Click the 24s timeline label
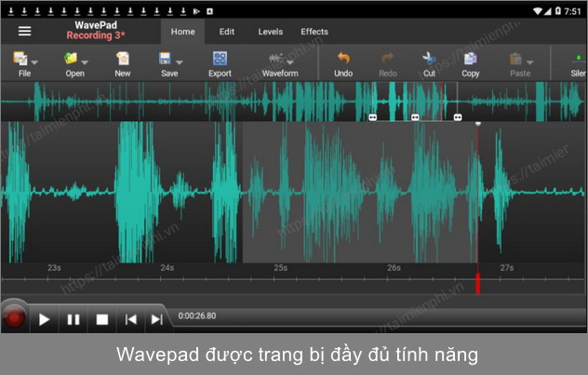 click(167, 268)
